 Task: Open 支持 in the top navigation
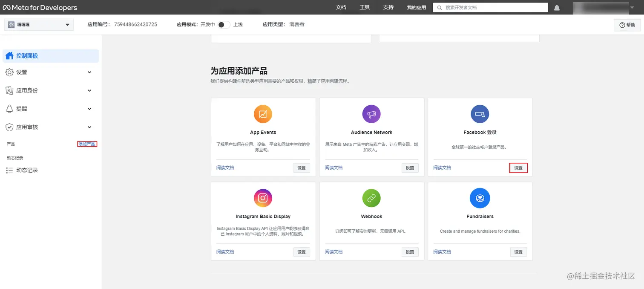[x=388, y=8]
